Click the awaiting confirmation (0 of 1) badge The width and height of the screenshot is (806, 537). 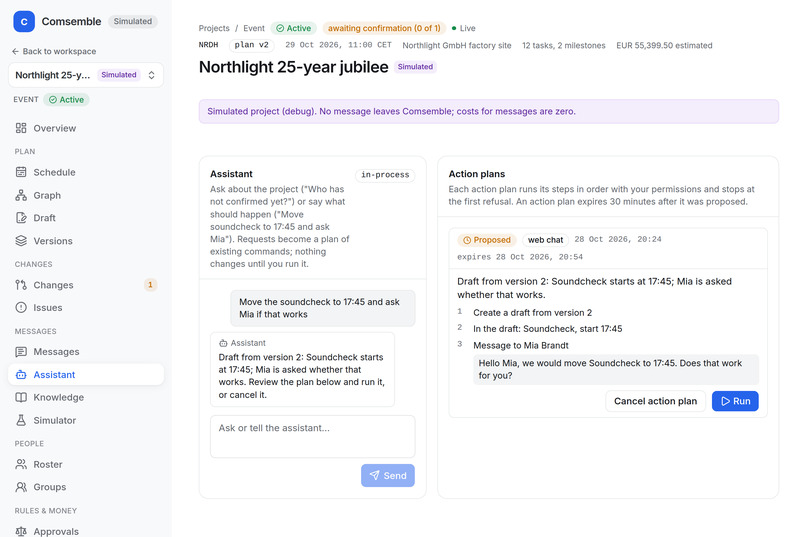pyautogui.click(x=384, y=28)
